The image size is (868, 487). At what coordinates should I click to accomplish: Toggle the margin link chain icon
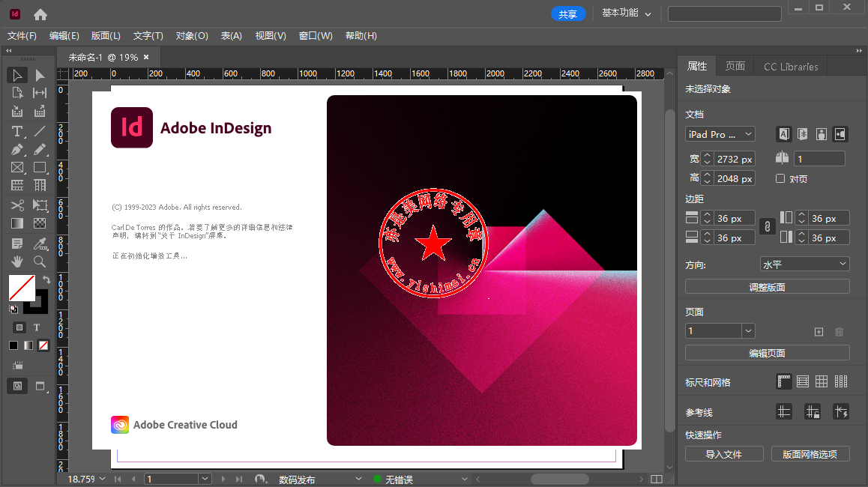pos(767,226)
